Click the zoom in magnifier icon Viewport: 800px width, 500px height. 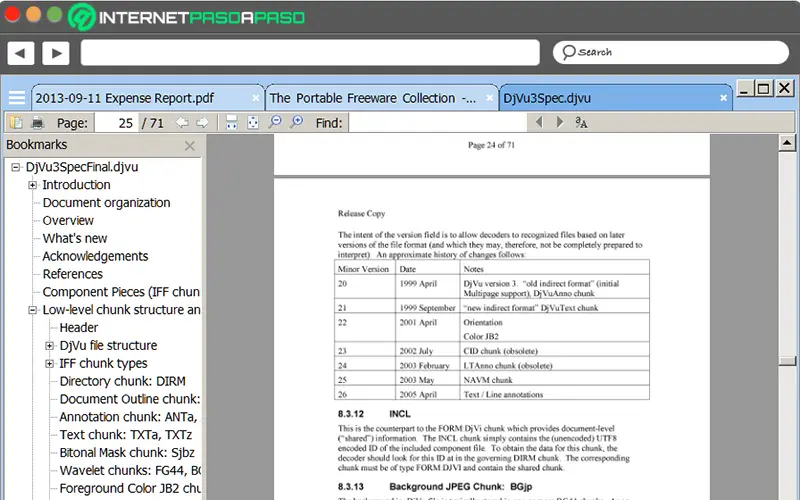coord(296,122)
